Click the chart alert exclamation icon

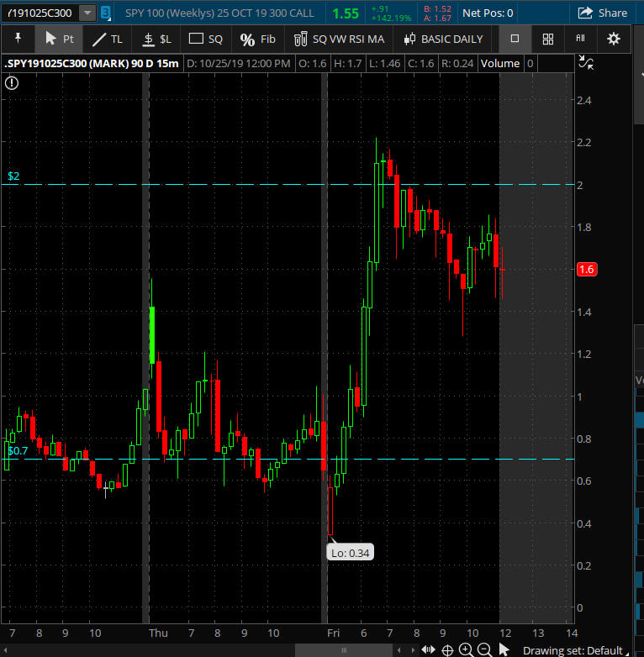[x=12, y=82]
